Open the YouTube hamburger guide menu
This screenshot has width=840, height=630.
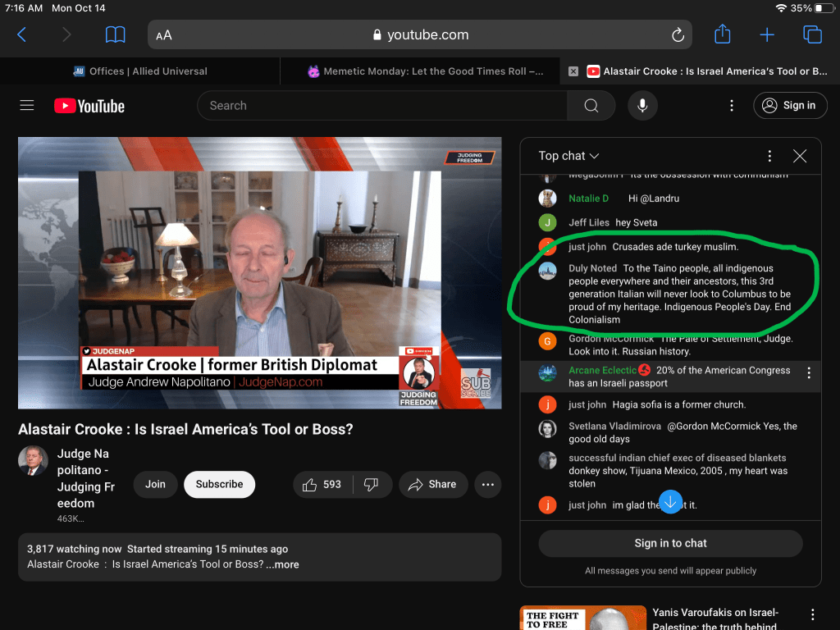click(x=27, y=105)
